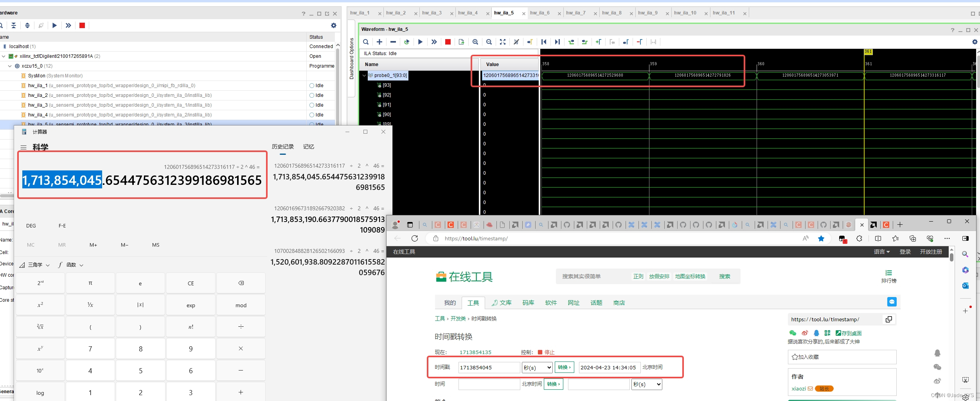Open the 三角学 functions dropdown
980x401 pixels.
(35, 265)
